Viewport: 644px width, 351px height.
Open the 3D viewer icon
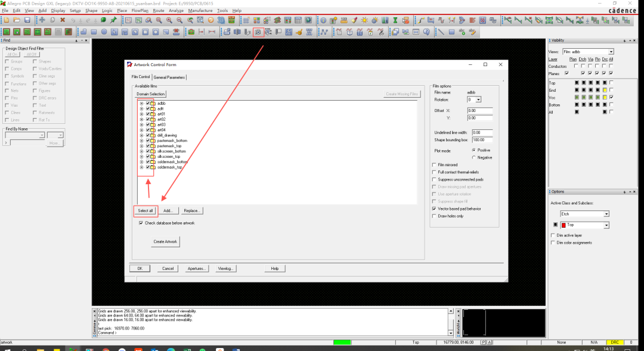221,20
